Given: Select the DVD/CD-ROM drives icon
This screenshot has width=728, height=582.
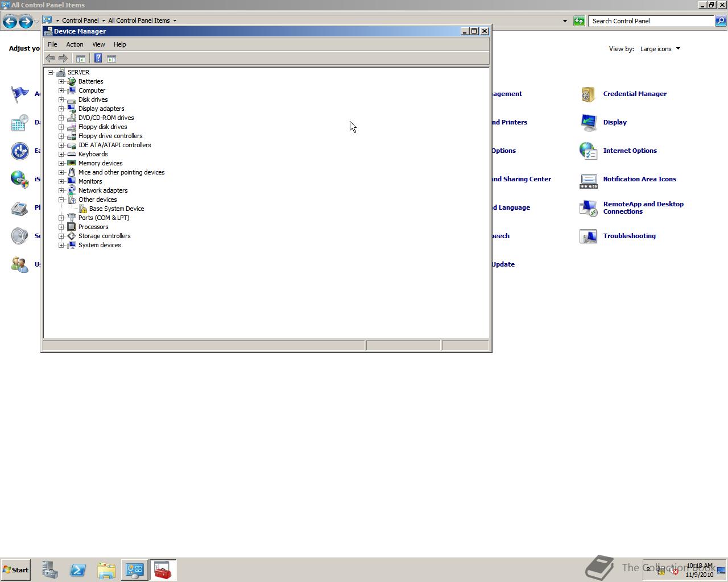Looking at the screenshot, I should pyautogui.click(x=72, y=118).
